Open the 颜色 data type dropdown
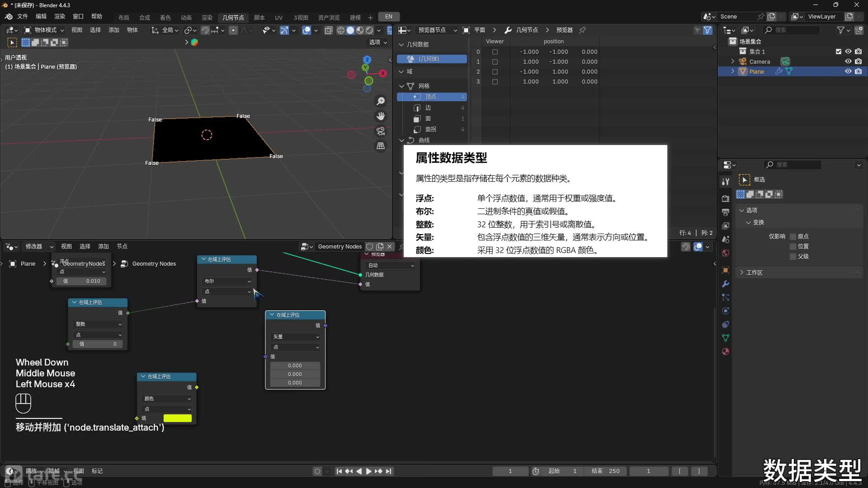The width and height of the screenshot is (868, 488). [x=167, y=399]
